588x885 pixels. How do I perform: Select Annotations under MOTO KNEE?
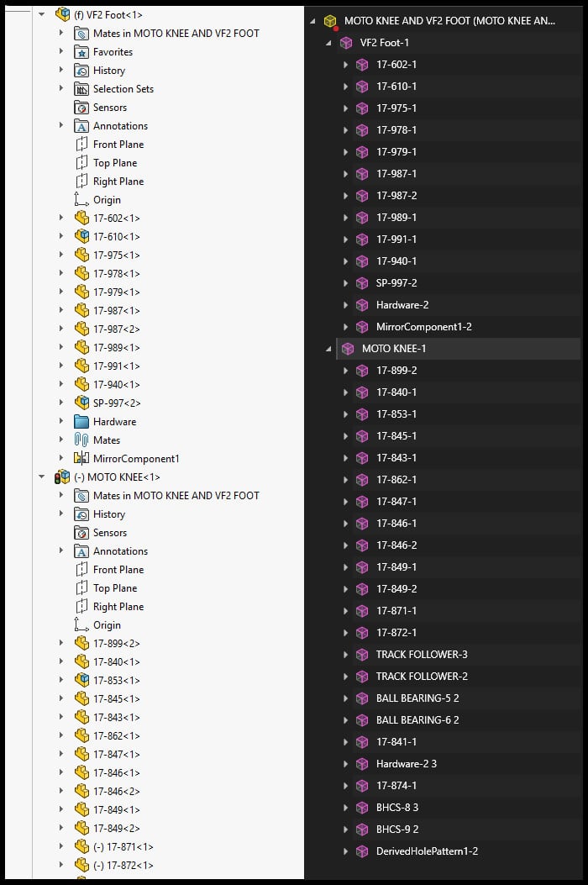pos(120,551)
